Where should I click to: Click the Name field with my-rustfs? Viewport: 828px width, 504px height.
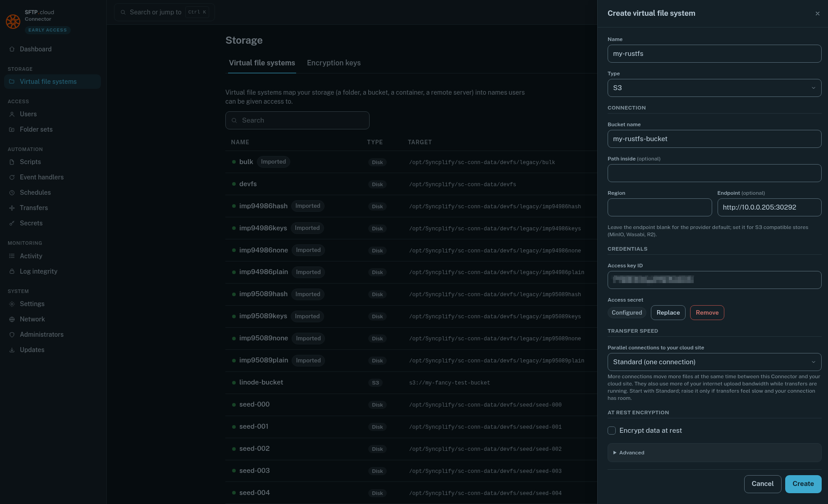pos(714,54)
